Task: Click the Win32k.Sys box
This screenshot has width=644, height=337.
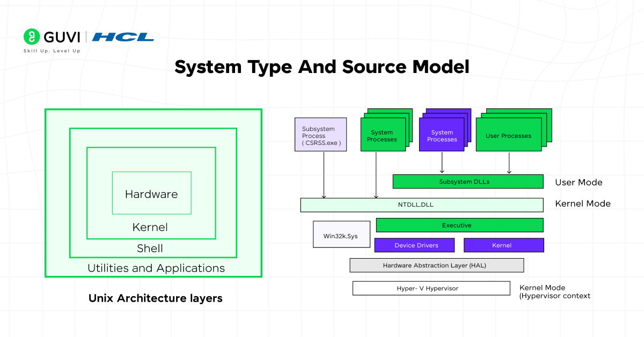Action: point(341,235)
